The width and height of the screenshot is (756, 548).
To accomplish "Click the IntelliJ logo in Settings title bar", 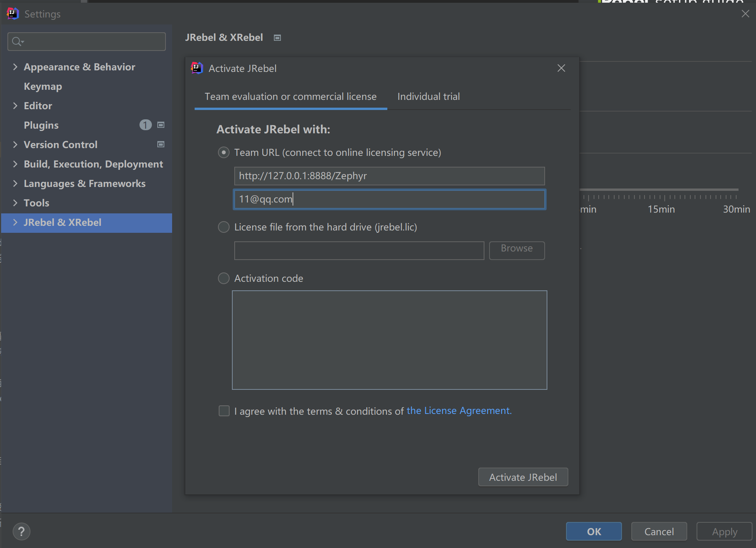I will pyautogui.click(x=13, y=14).
